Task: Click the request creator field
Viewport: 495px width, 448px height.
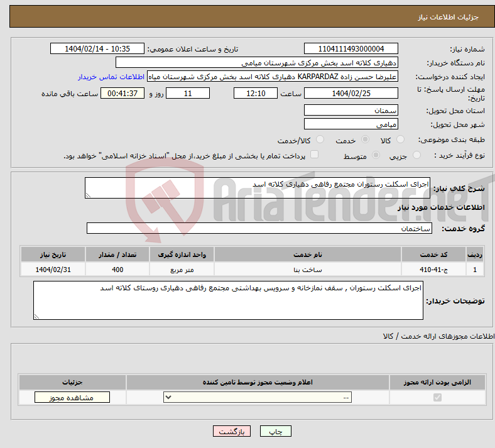Action: pos(273,77)
